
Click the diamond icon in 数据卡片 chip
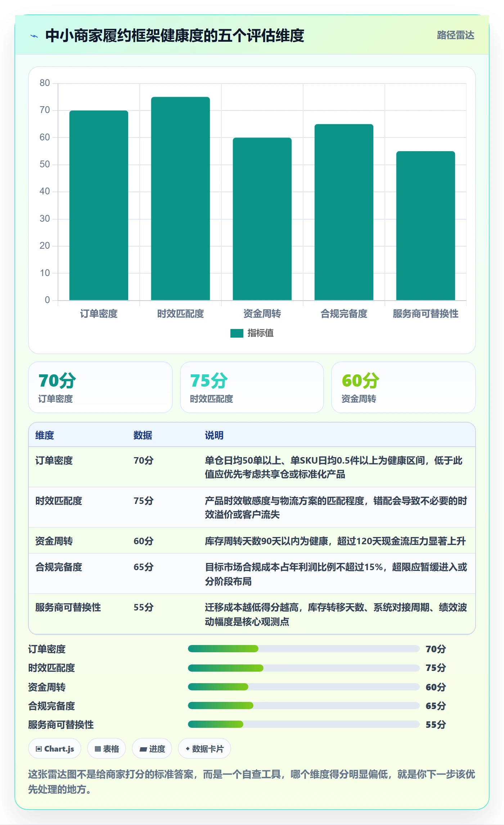pos(188,749)
